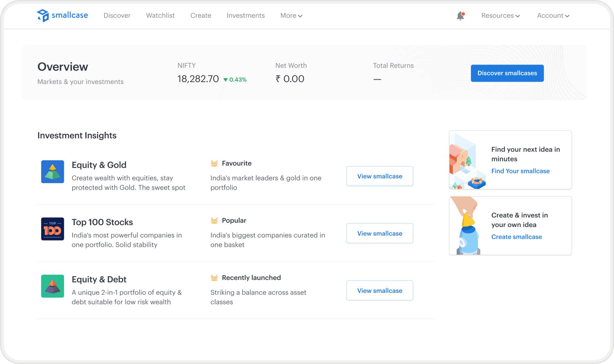Viewport: 614px width, 364px height.
Task: Follow the Find Your smallcase link
Action: tap(520, 171)
